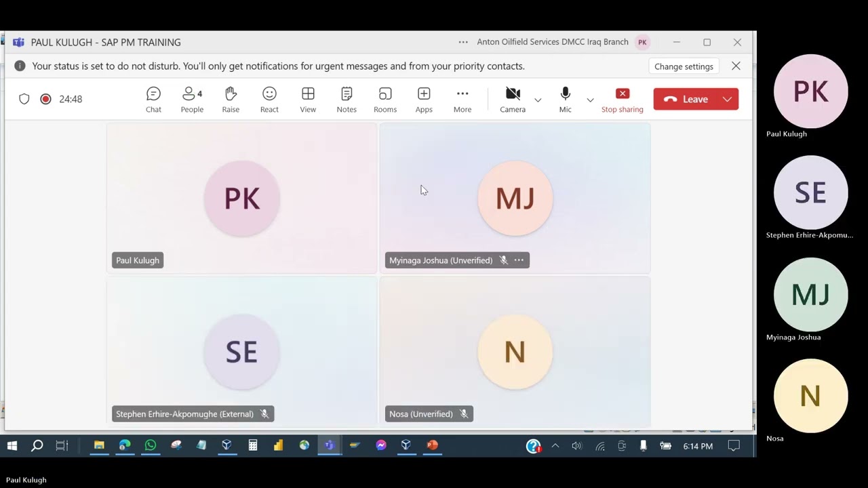
Task: Click Change settings in status banner
Action: 684,66
